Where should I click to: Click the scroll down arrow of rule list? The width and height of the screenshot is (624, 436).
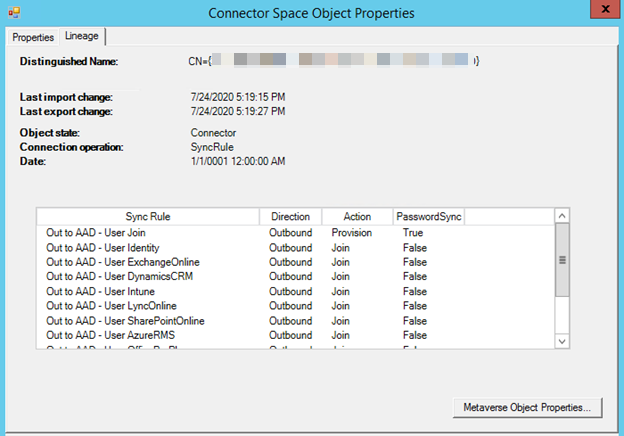tap(562, 341)
